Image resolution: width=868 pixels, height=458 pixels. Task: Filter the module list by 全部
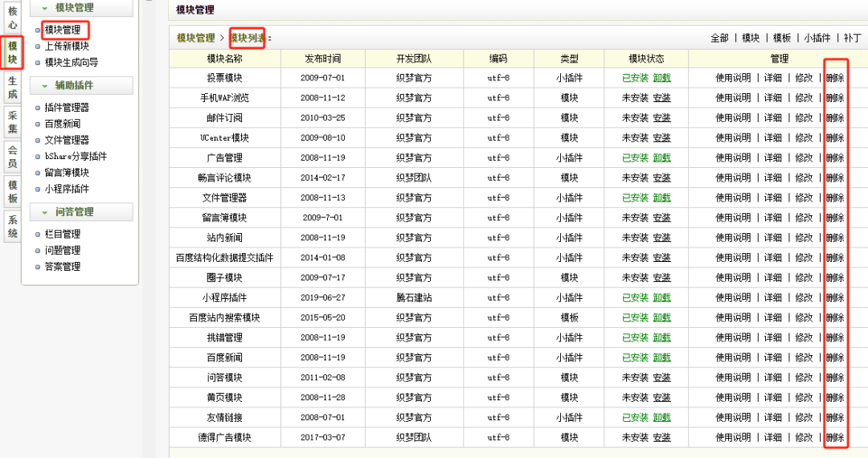(719, 39)
